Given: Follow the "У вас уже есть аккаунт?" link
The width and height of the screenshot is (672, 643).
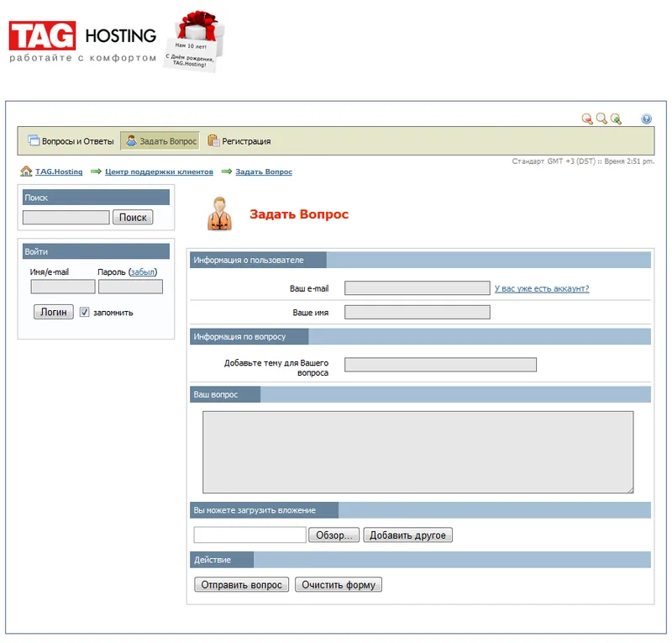Looking at the screenshot, I should point(542,288).
